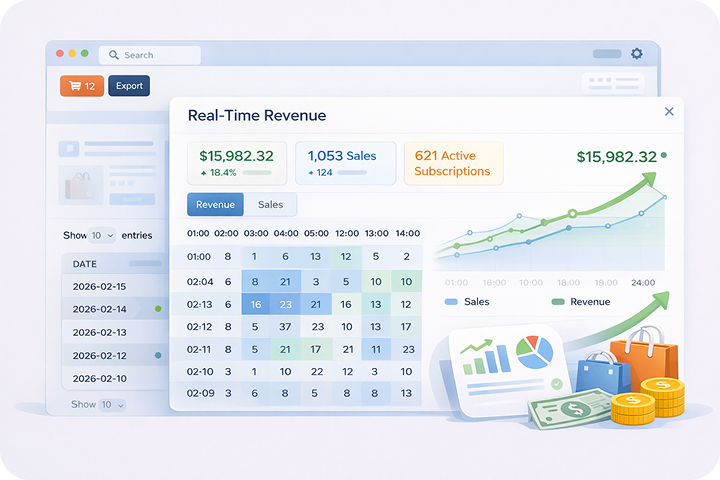Click the orange shopping cart icon
720x480 pixels.
pyautogui.click(x=73, y=86)
